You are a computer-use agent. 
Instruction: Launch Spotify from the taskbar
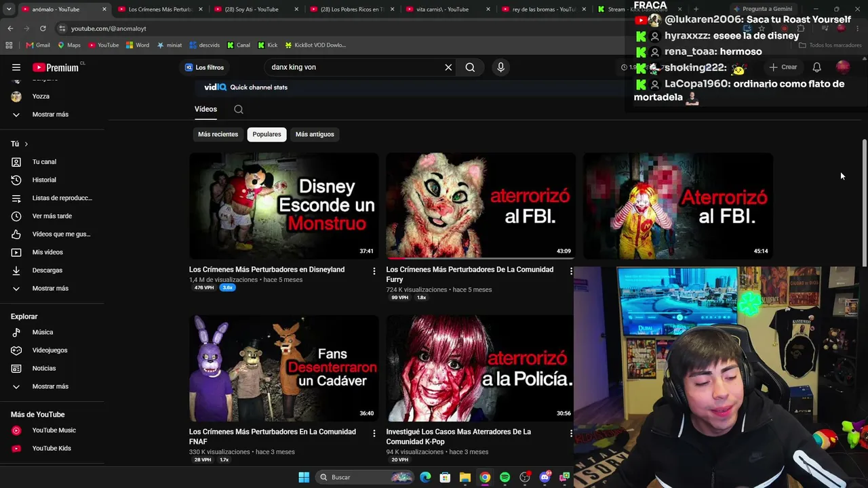click(505, 477)
